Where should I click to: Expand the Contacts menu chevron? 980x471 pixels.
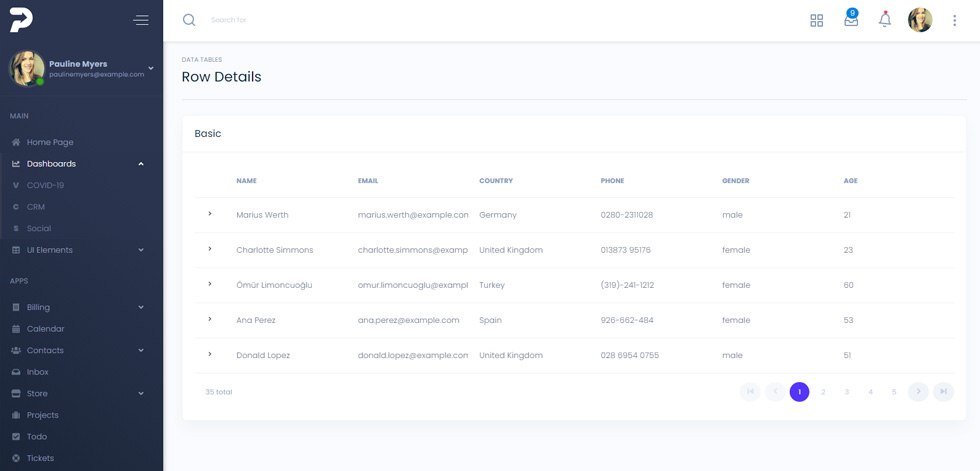pos(141,350)
